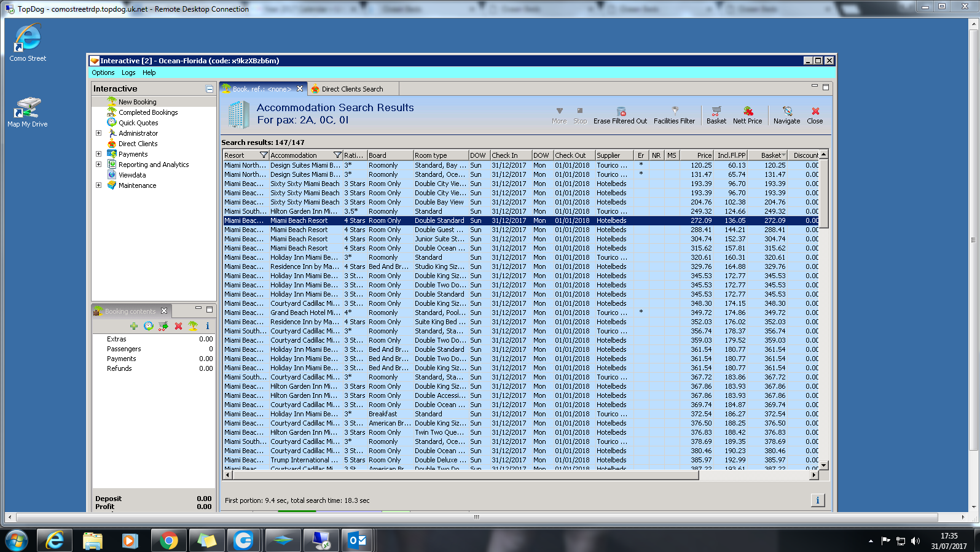Open the Map My Drive desktop shortcut
Viewport: 980px width, 552px height.
point(28,112)
